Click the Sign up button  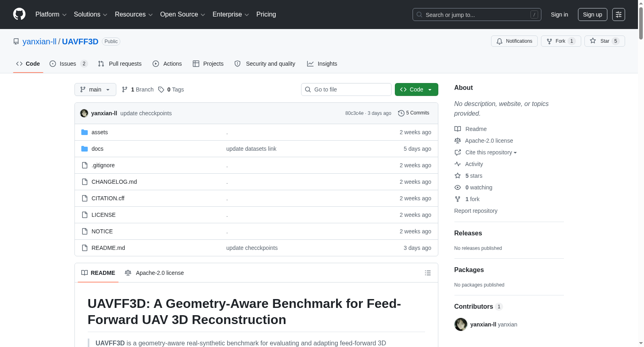(x=592, y=15)
